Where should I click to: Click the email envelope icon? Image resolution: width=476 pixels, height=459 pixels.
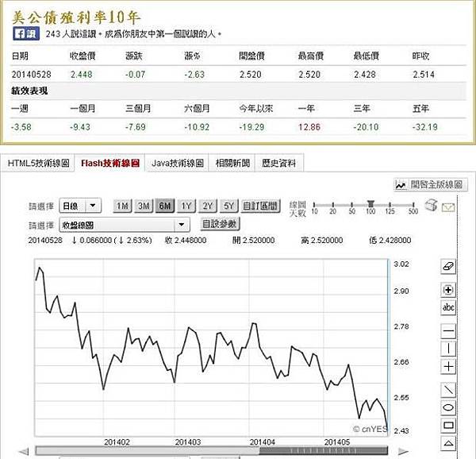tap(448, 208)
